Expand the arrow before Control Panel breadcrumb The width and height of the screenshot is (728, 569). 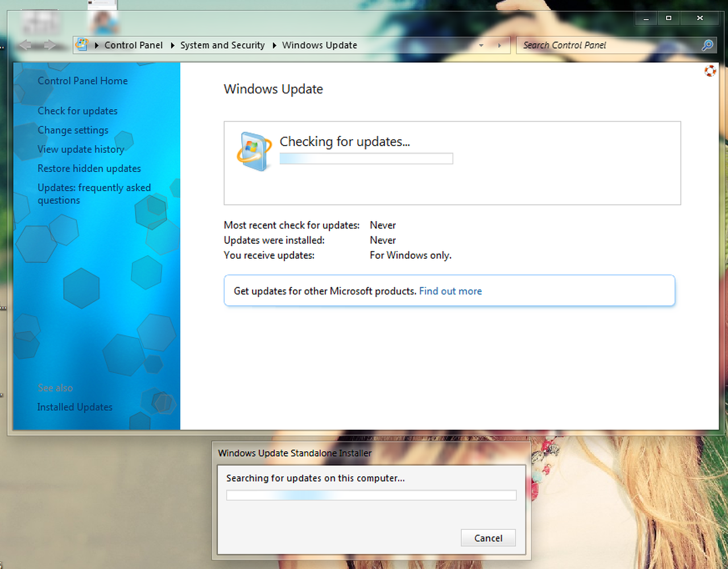click(97, 45)
